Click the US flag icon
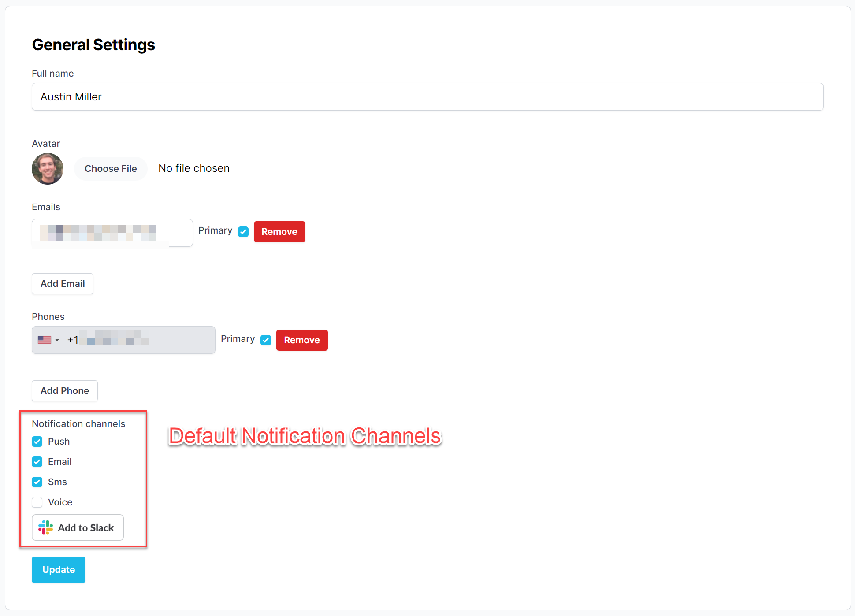The width and height of the screenshot is (855, 616). 45,340
